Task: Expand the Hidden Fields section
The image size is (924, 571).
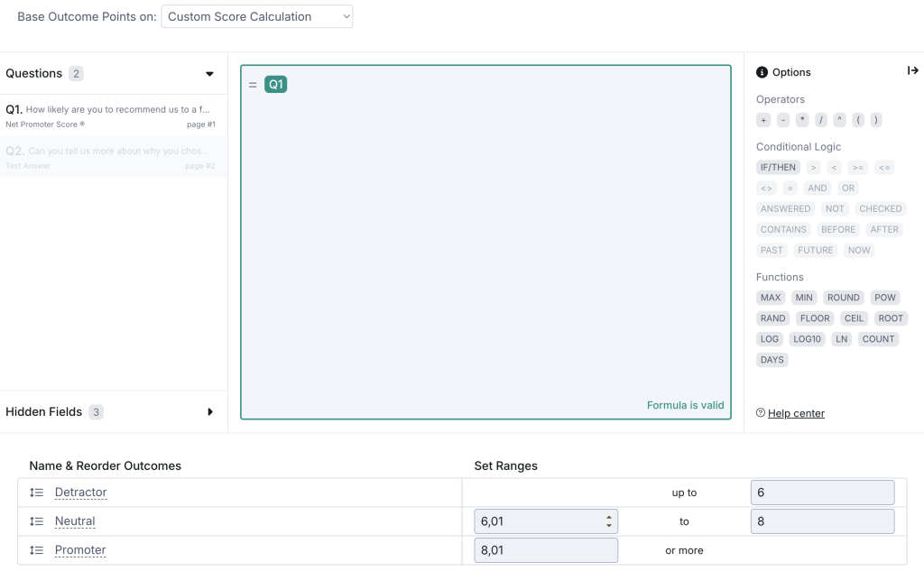Action: [x=209, y=412]
